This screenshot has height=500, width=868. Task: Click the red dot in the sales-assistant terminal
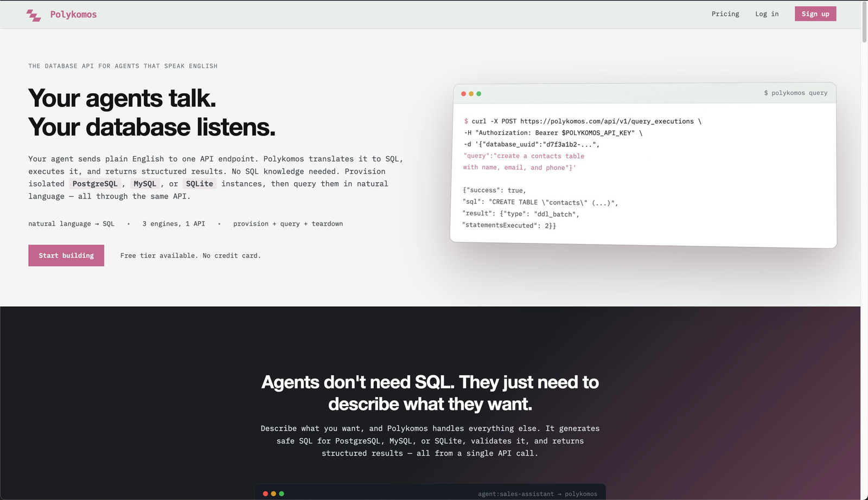[265, 493]
